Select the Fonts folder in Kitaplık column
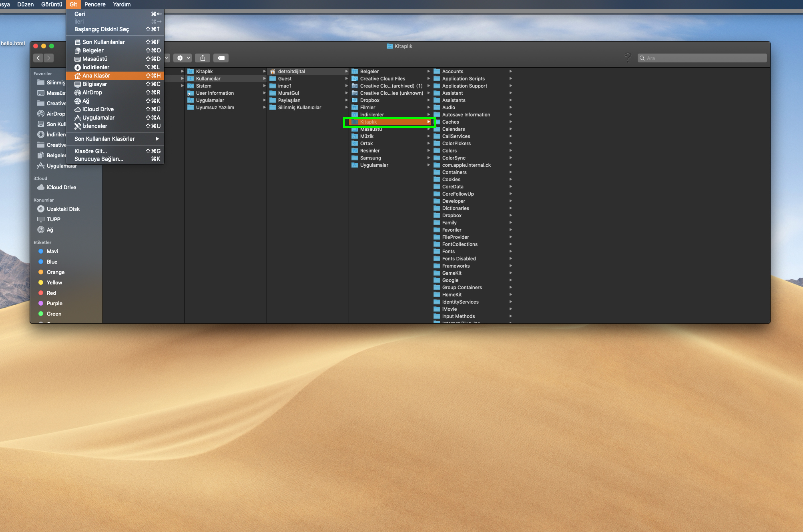803x532 pixels. click(448, 251)
